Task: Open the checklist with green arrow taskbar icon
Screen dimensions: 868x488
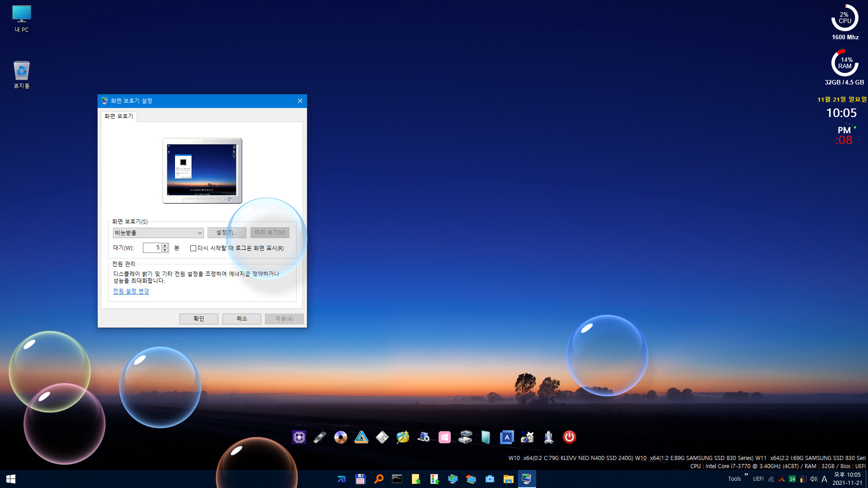Action: click(434, 479)
